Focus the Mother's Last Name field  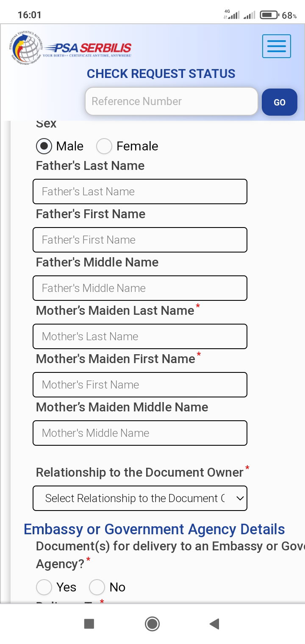(140, 336)
